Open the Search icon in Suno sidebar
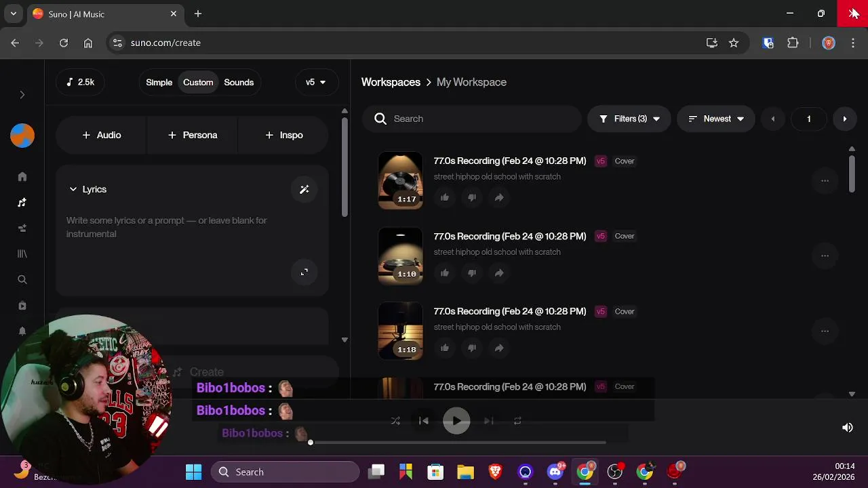Image resolution: width=868 pixels, height=488 pixels. [22, 279]
